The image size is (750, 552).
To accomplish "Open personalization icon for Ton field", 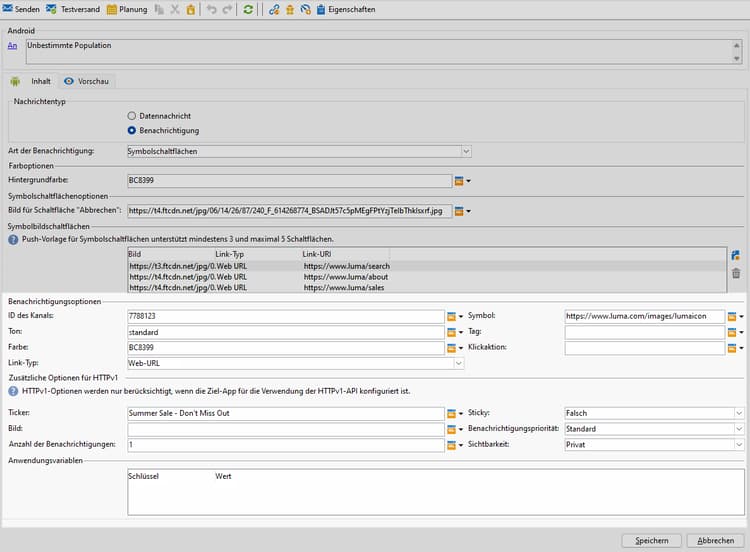I will coord(454,332).
